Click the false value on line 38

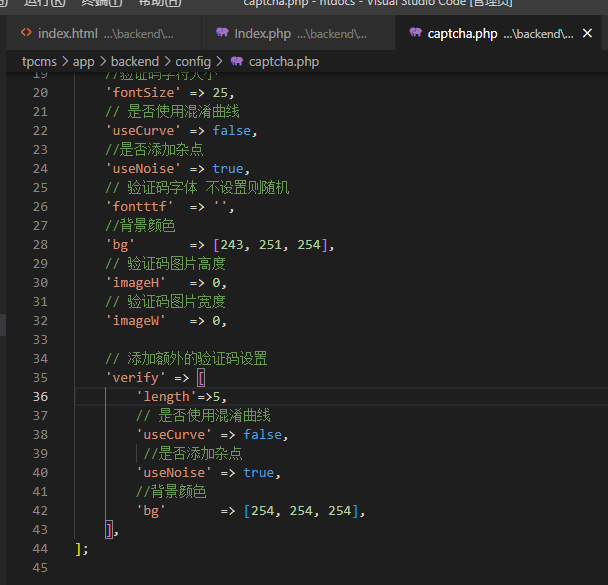coord(262,435)
